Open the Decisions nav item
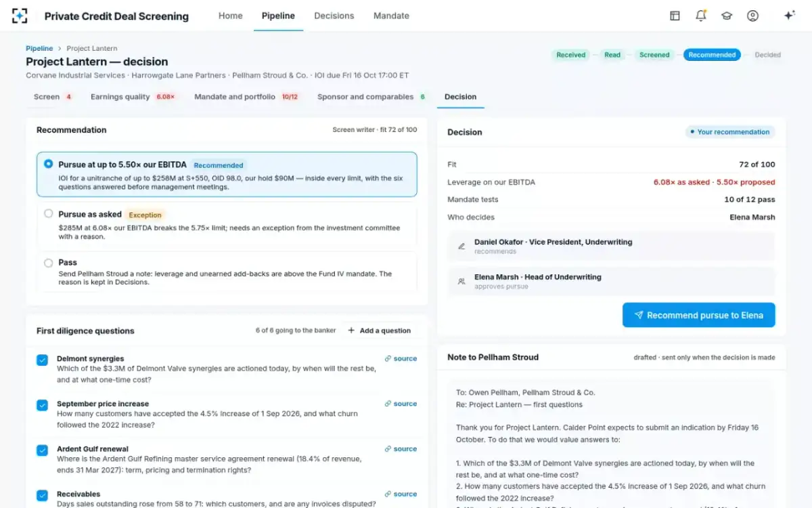The image size is (812, 508). pos(334,16)
